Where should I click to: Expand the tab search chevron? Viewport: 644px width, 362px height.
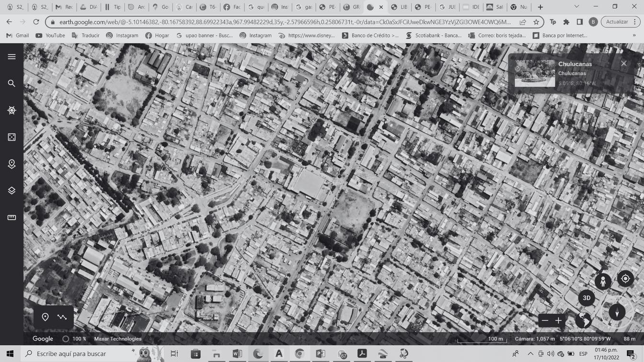click(576, 7)
